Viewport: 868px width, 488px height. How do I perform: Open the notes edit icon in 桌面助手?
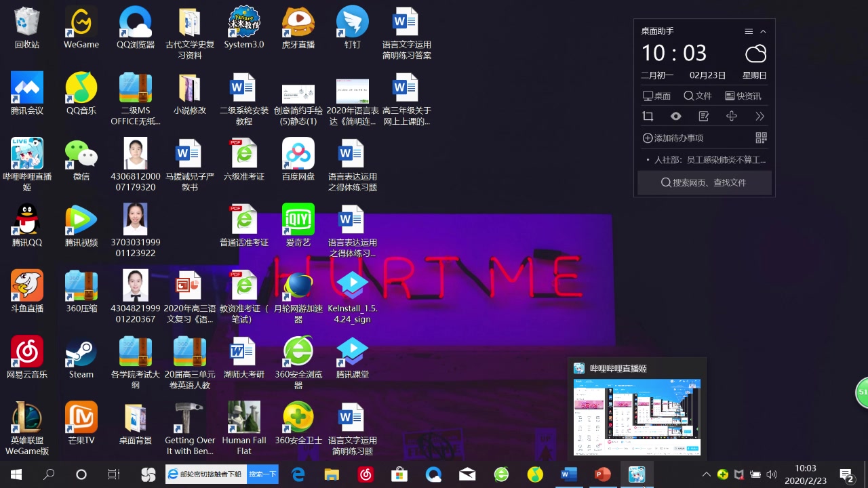(x=704, y=117)
